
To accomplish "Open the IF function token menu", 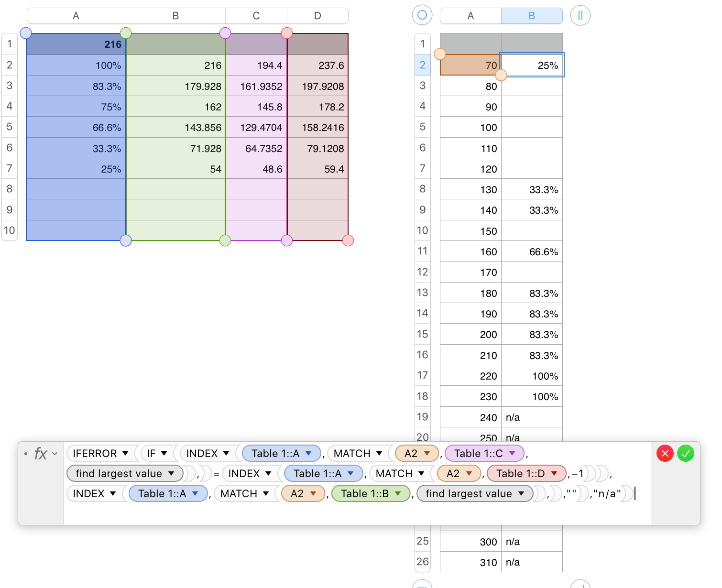I will pos(164,453).
